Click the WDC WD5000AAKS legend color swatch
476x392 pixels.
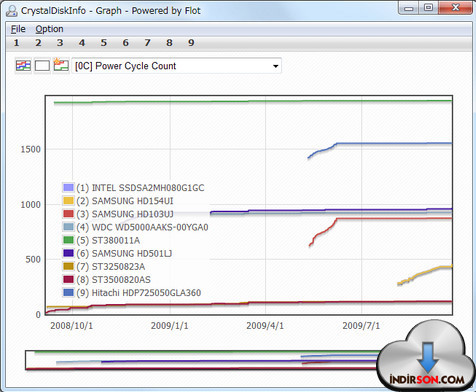pyautogui.click(x=68, y=227)
